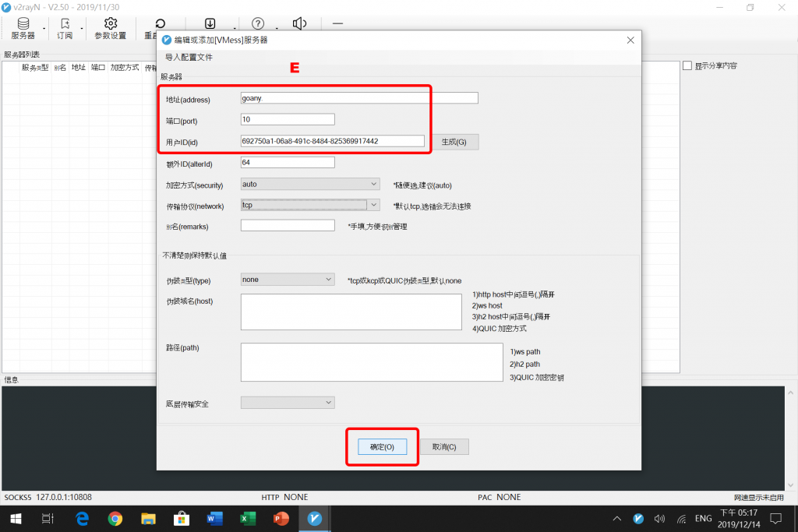798x532 pixels.
Task: Open the 订阅 subscription toolbar icon
Action: coord(65,29)
